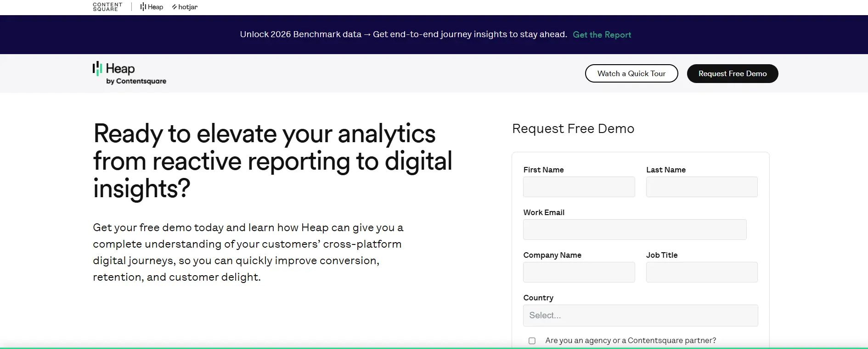Image resolution: width=868 pixels, height=349 pixels.
Task: Expand the Country select dropdown
Action: tap(641, 316)
